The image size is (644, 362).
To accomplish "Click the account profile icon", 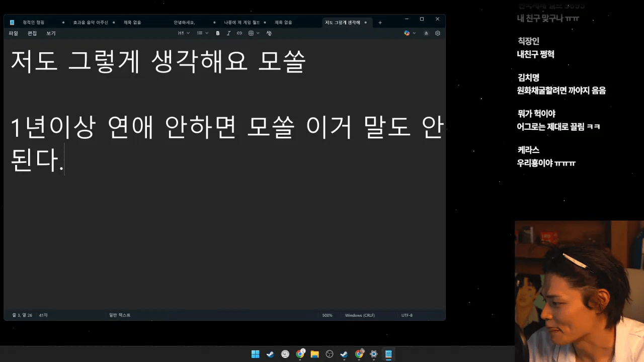I will 426,33.
